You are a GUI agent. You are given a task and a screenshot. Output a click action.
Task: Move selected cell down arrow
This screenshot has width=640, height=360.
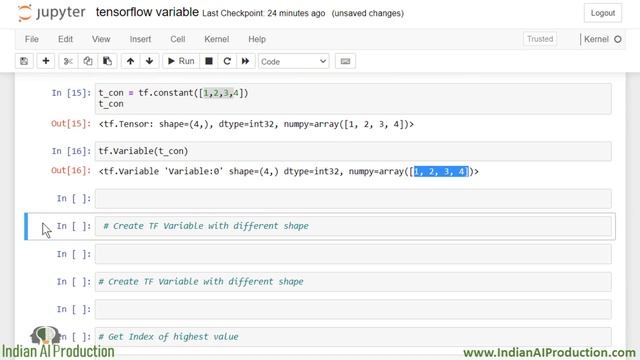click(149, 61)
